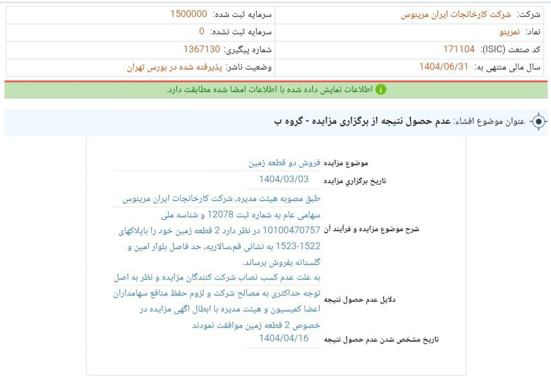Click the label کد صنعت (ISIC)
Screen dimensions: 551x392
click(x=510, y=50)
